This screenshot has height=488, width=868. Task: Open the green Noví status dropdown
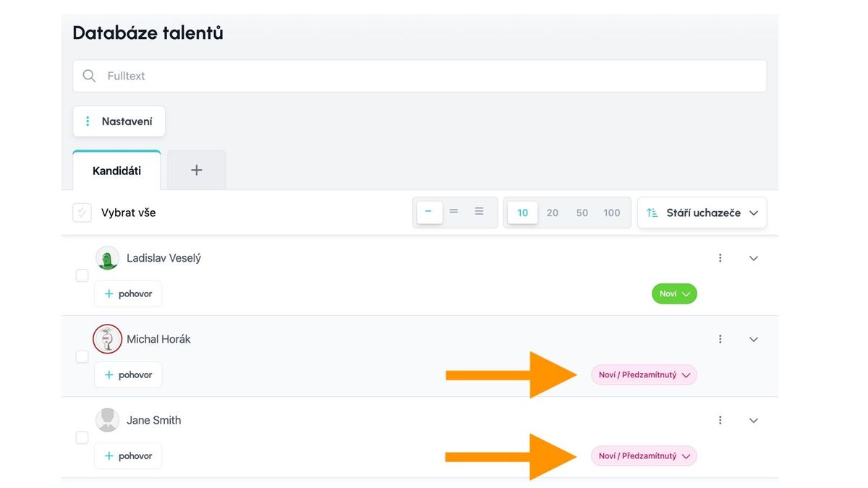coord(673,294)
